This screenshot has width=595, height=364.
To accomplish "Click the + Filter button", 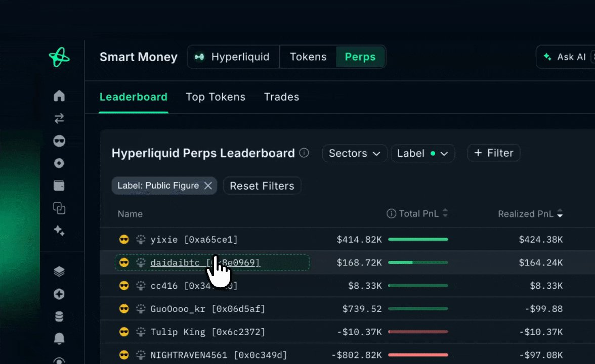I will [x=494, y=153].
